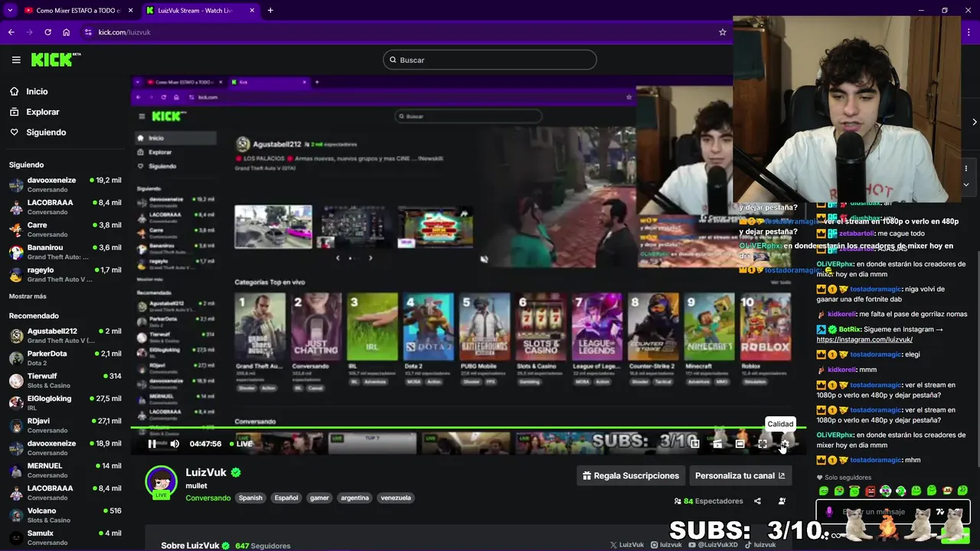980x551 pixels.
Task: Insert the first green smiling emote
Action: tap(824, 491)
